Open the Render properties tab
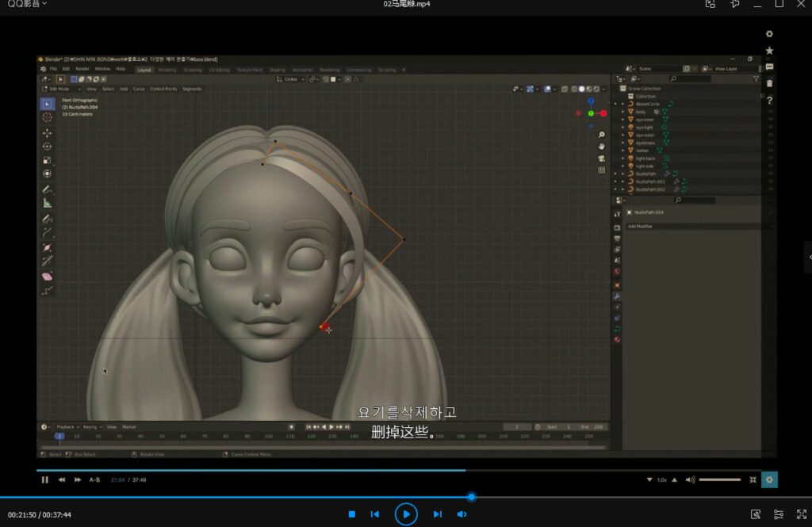The image size is (812, 527). click(617, 227)
